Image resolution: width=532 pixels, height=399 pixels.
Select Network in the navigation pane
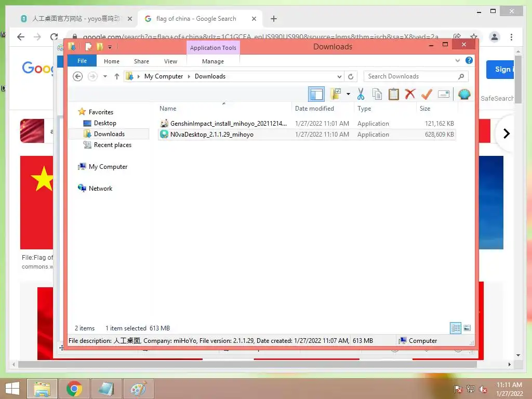click(x=100, y=188)
